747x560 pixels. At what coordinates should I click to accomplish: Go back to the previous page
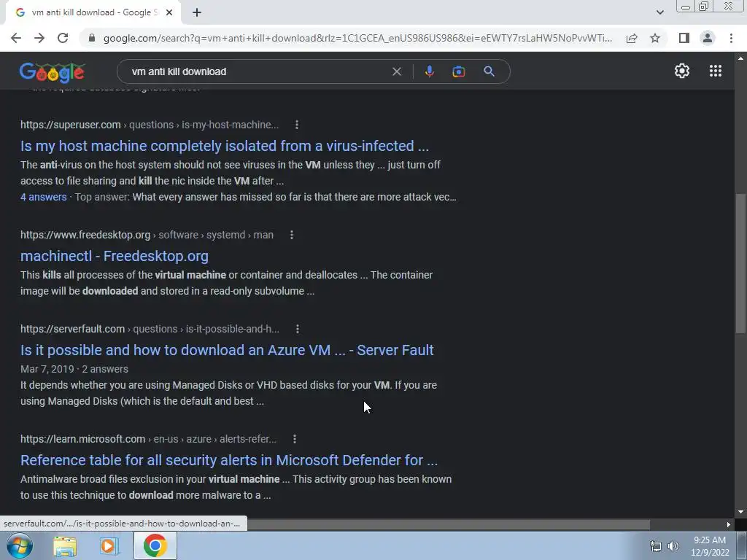pyautogui.click(x=16, y=38)
